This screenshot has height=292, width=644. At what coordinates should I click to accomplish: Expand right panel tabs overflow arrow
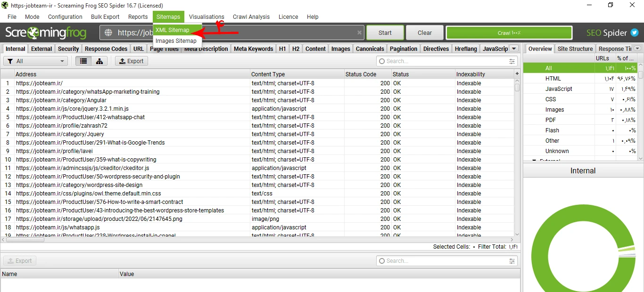[637, 49]
